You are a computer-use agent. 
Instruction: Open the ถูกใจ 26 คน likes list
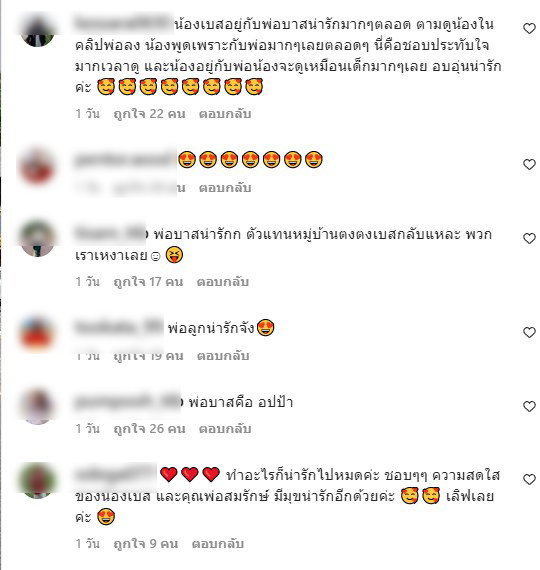click(x=149, y=429)
